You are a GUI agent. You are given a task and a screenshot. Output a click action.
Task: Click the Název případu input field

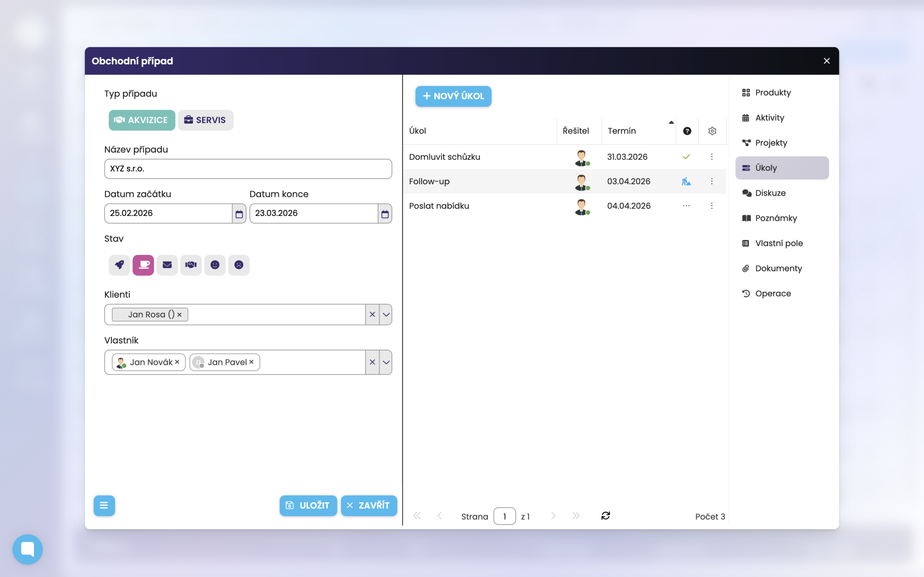click(x=248, y=169)
